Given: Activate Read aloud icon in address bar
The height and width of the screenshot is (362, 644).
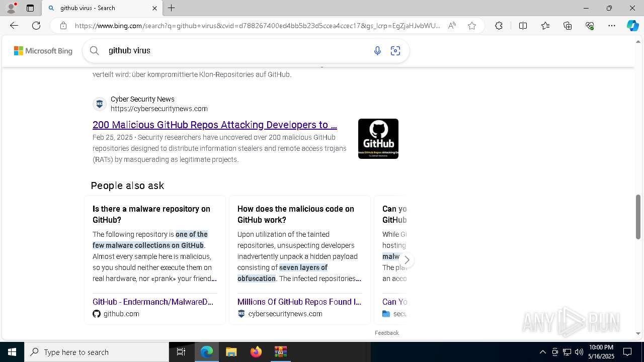Looking at the screenshot, I should [452, 26].
